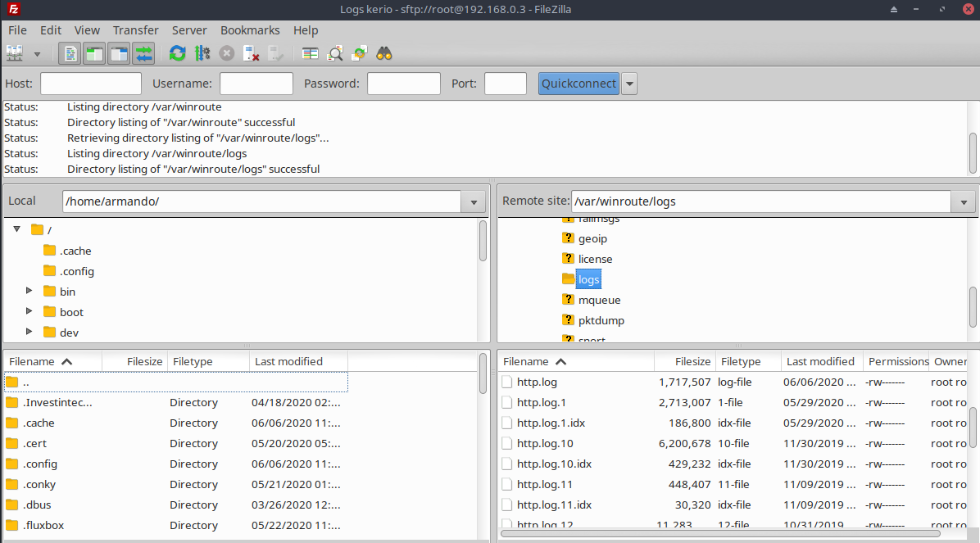Expand the local bin folder
980x543 pixels.
click(x=29, y=291)
